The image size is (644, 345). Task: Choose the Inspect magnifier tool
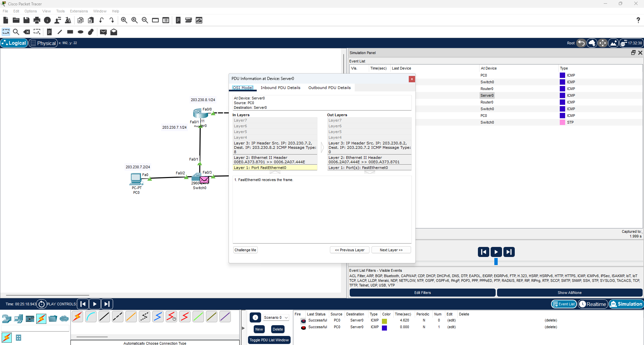[16, 32]
